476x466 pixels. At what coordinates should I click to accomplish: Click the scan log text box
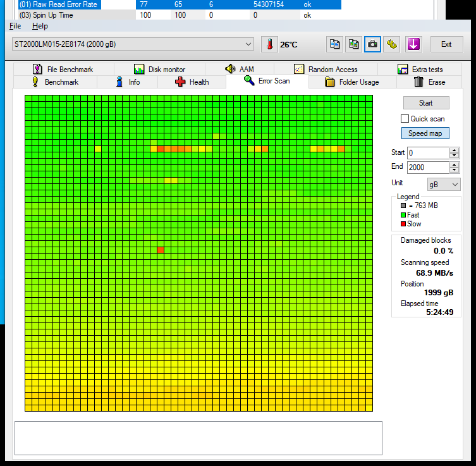pos(198,438)
